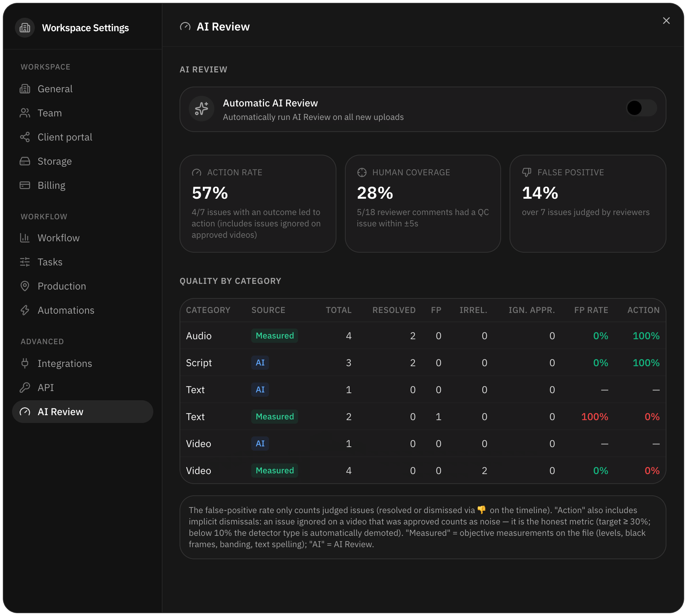Click the sparkle icon beside Automatic AI Review

point(202,109)
